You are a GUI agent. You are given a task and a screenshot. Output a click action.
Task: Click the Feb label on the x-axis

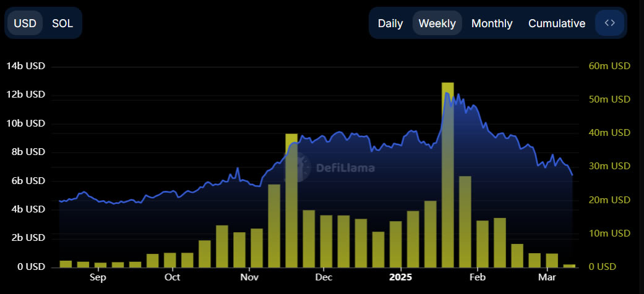[x=476, y=277]
